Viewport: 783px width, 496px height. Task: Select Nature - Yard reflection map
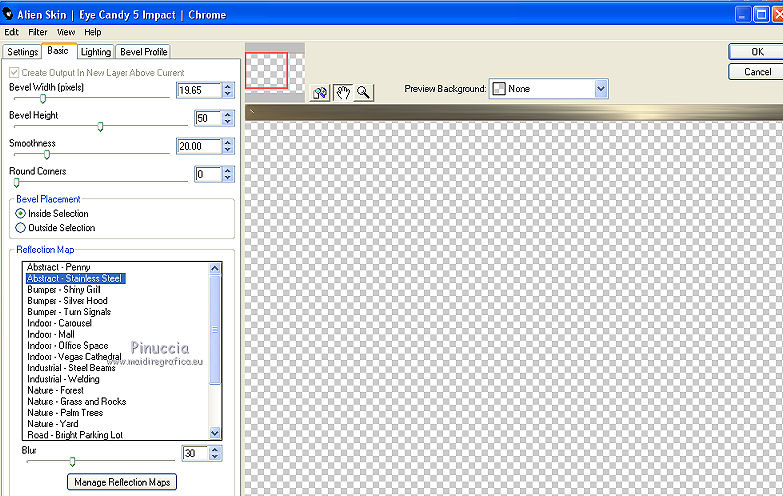tap(52, 424)
